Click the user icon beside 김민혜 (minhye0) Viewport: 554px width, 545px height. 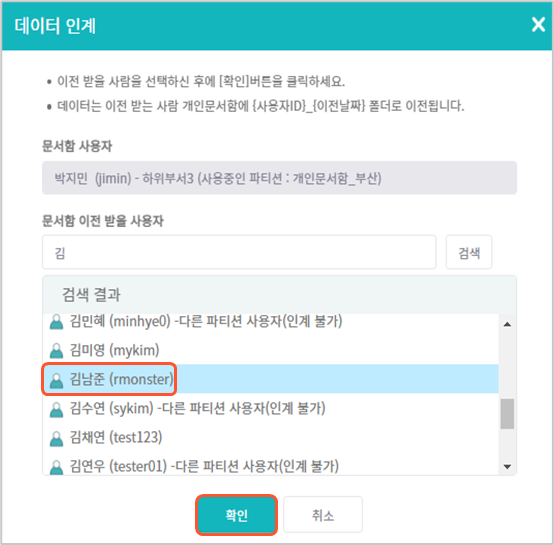point(57,322)
